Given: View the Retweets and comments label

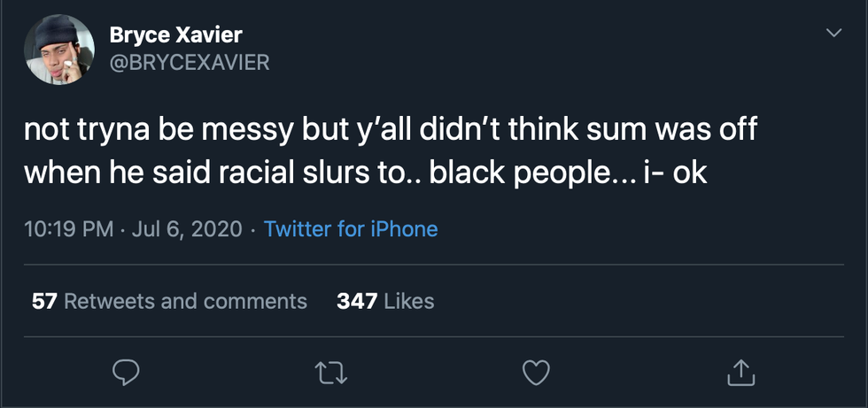Looking at the screenshot, I should point(186,301).
